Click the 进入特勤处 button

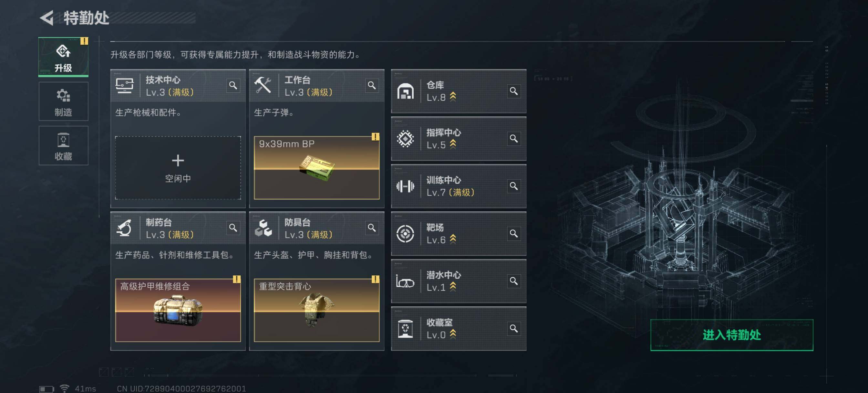coord(731,335)
